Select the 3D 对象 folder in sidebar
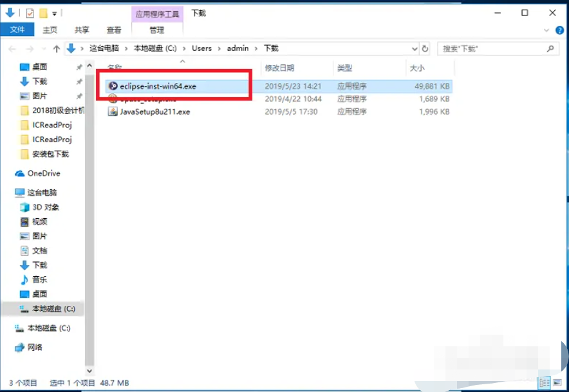569x392 pixels. coord(45,207)
